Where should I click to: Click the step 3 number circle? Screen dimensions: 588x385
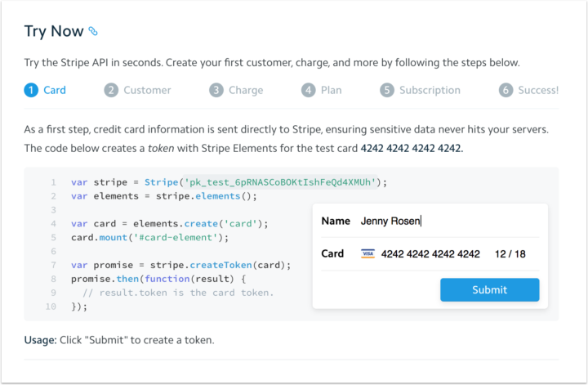216,90
